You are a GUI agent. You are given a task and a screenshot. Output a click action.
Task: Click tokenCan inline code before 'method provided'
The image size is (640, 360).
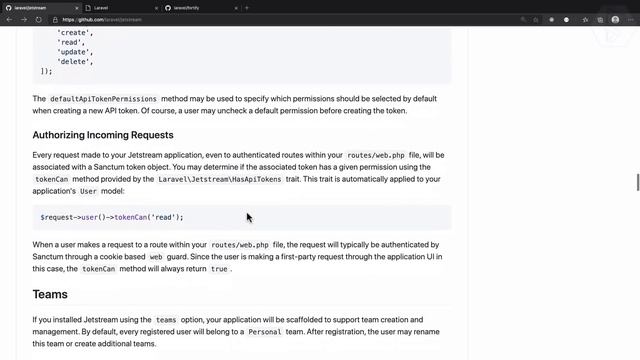(51, 179)
